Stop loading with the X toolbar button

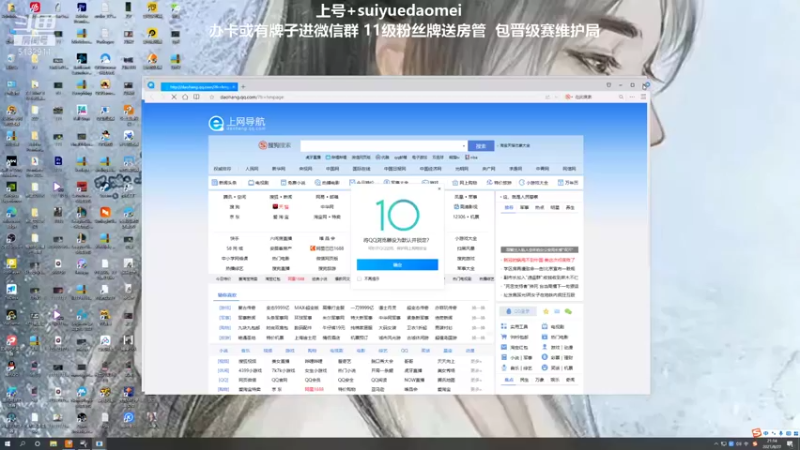click(x=174, y=97)
